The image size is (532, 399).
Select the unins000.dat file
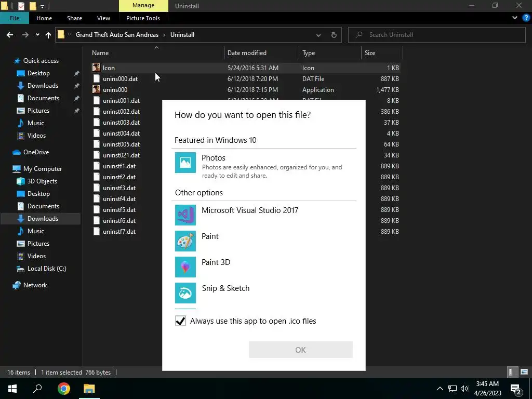click(121, 79)
